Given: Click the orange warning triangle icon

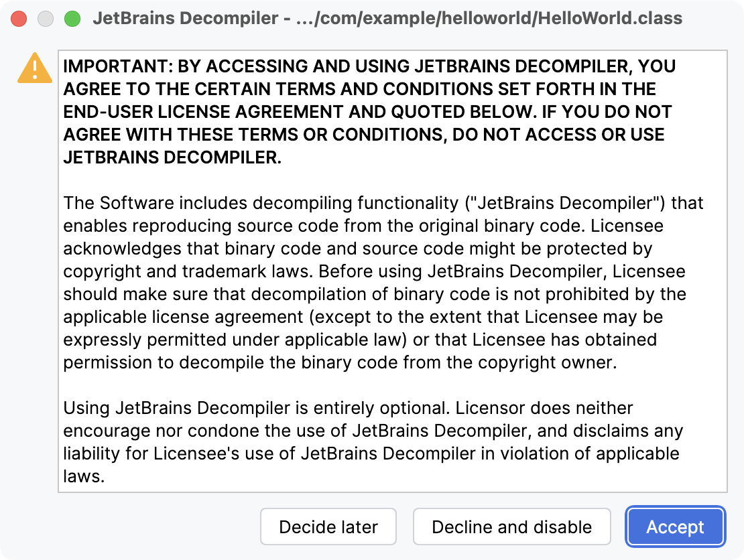Looking at the screenshot, I should pos(34,68).
